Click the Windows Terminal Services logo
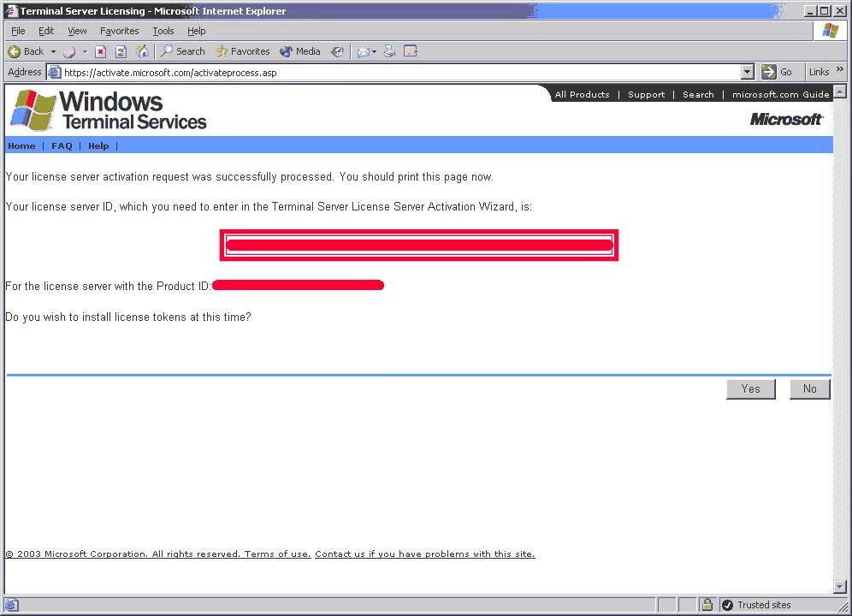Viewport: 852px width, 616px height. click(108, 110)
